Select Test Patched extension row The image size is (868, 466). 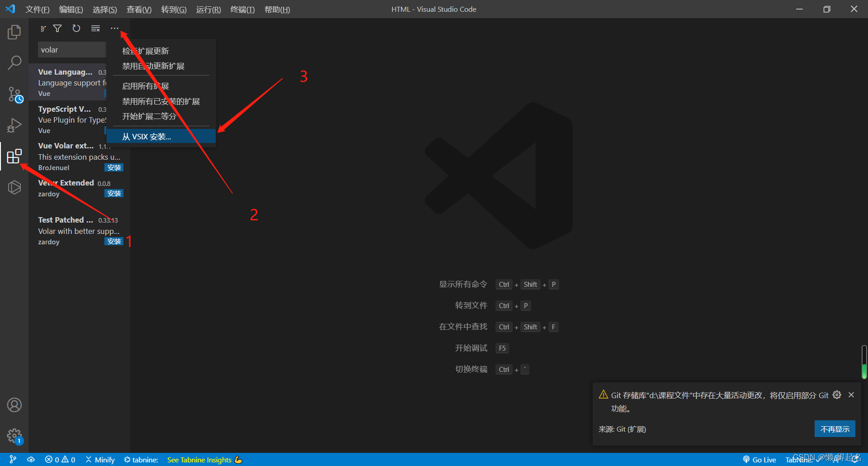[x=80, y=231]
